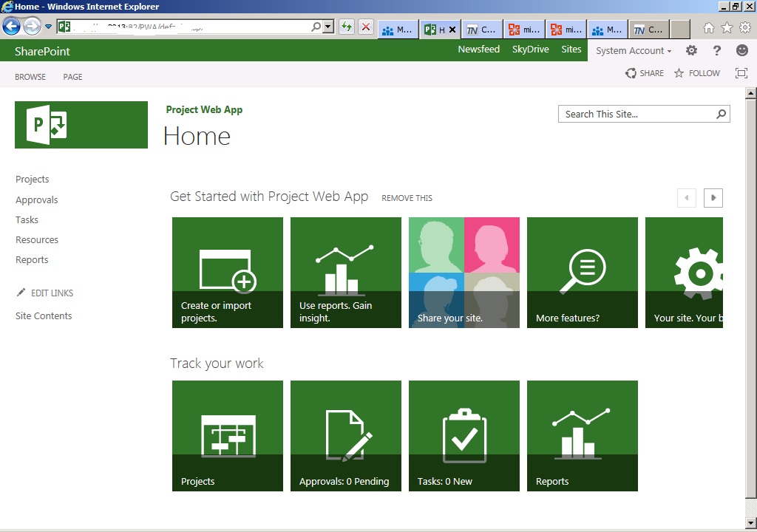Click the browser Tools gear icon
This screenshot has width=757, height=532.
click(x=745, y=28)
